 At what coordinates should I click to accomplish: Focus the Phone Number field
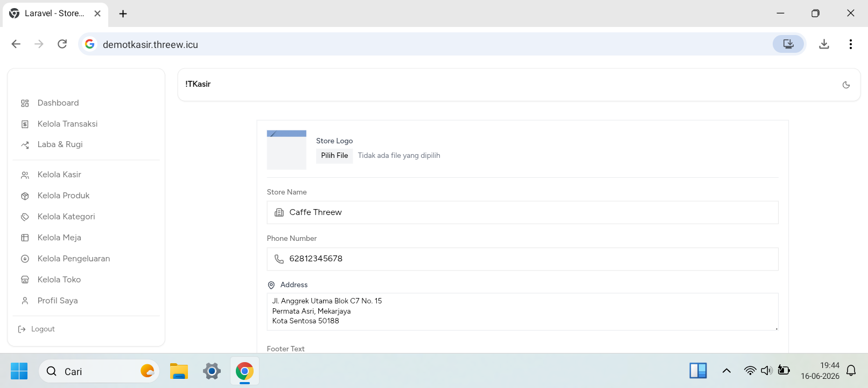522,259
